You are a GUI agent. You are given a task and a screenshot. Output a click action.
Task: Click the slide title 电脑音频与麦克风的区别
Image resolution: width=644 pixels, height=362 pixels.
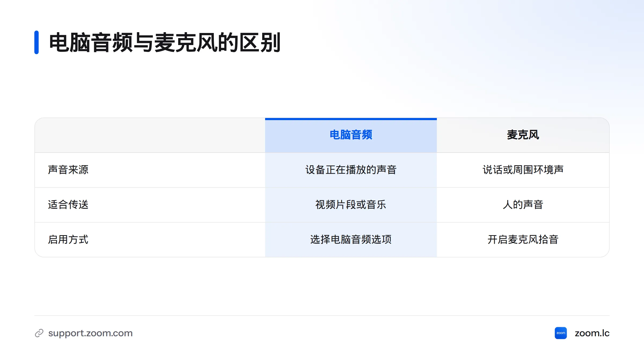(165, 42)
